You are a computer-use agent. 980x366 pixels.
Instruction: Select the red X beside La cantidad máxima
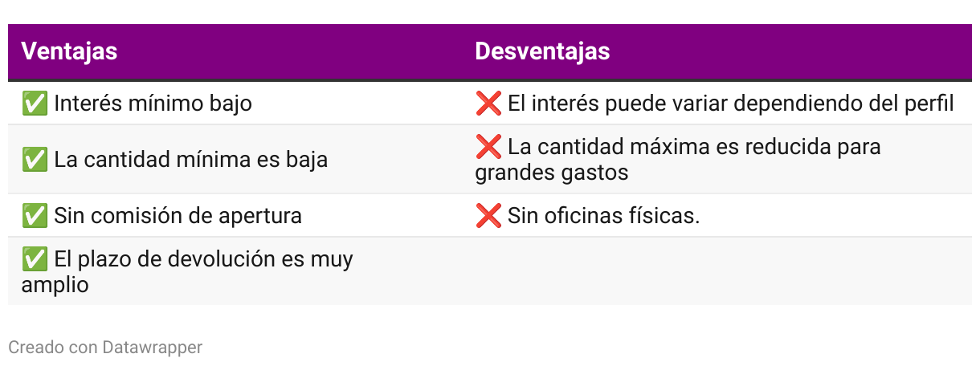[488, 147]
